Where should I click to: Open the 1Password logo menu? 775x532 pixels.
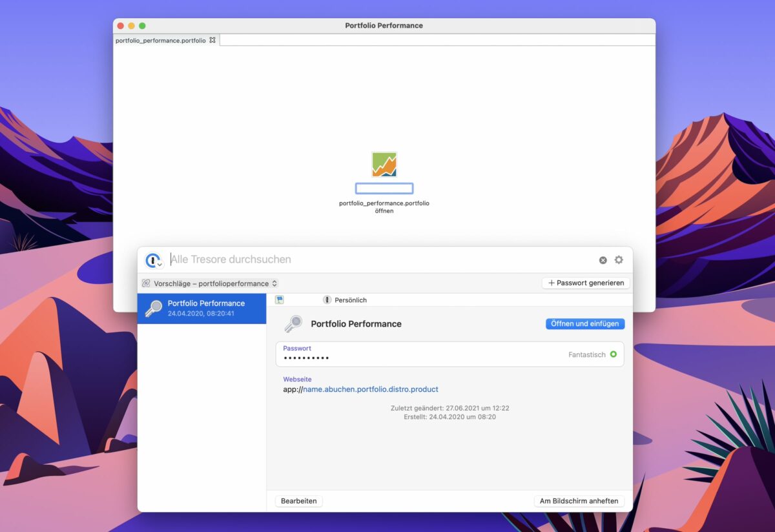pyautogui.click(x=154, y=260)
